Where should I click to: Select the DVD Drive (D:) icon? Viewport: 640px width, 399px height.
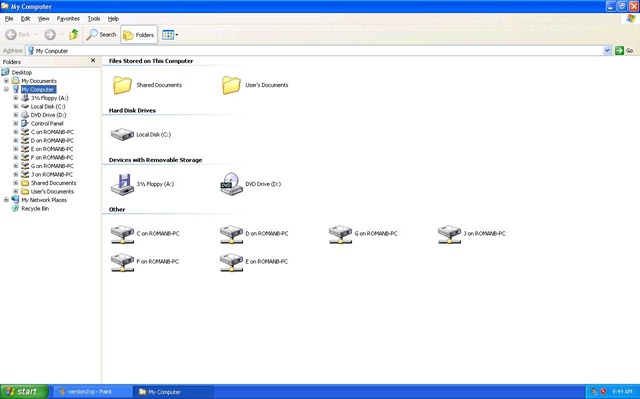pos(231,184)
